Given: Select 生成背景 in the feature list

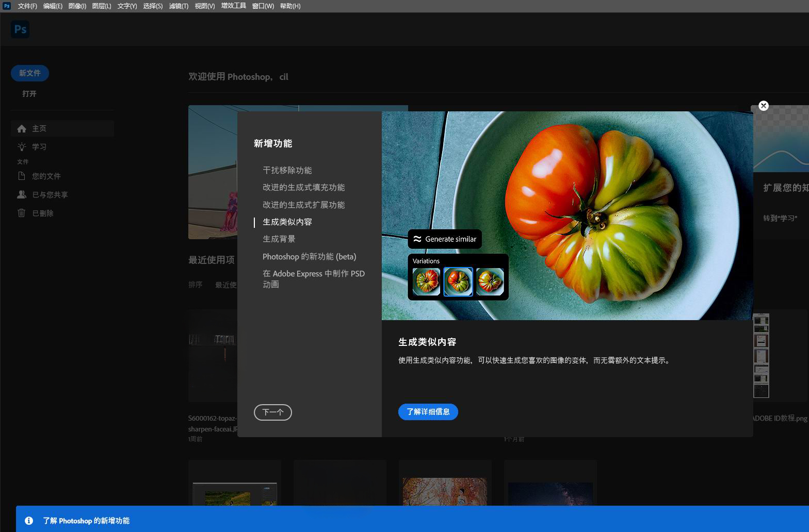Looking at the screenshot, I should pos(279,239).
